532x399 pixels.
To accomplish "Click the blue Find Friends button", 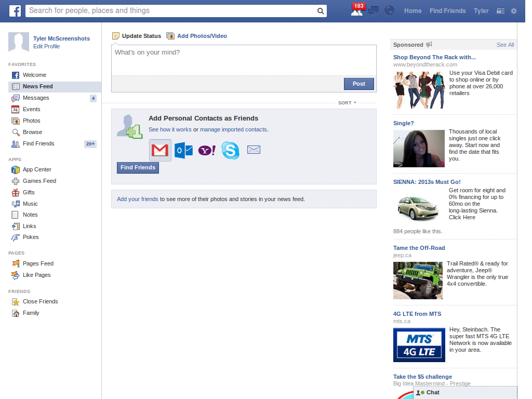I will tap(138, 168).
